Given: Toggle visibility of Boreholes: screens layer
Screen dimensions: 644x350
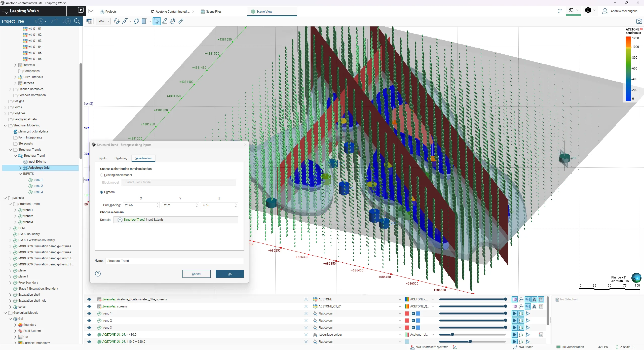Looking at the screenshot, I should point(89,306).
